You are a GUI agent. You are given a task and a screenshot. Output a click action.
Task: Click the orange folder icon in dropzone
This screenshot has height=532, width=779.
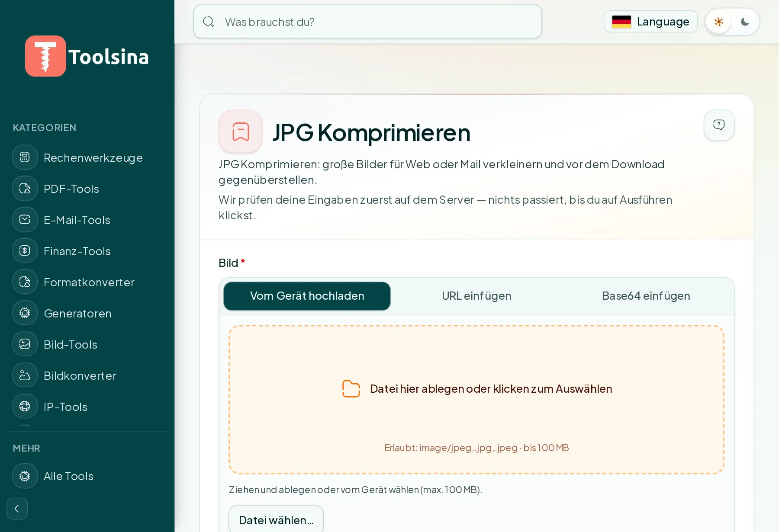(351, 389)
